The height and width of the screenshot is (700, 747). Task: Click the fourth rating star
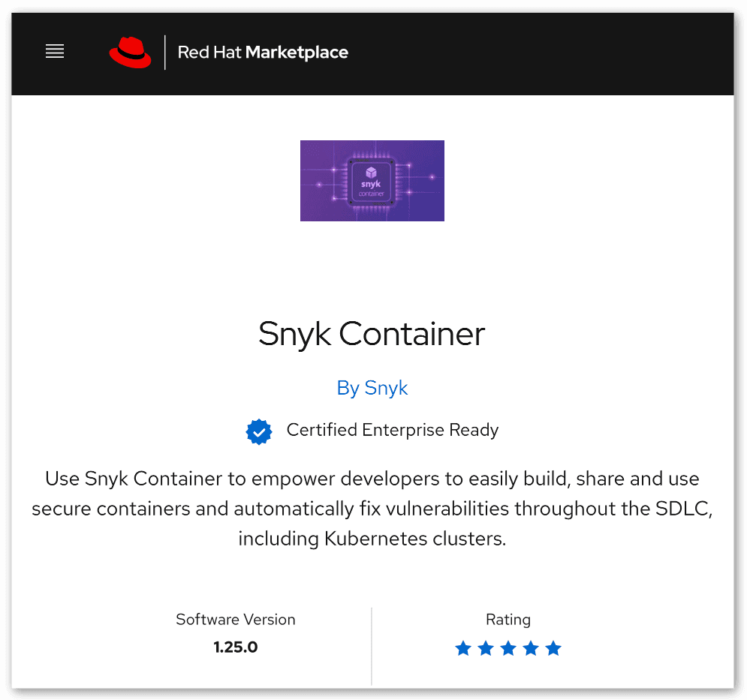(x=531, y=648)
